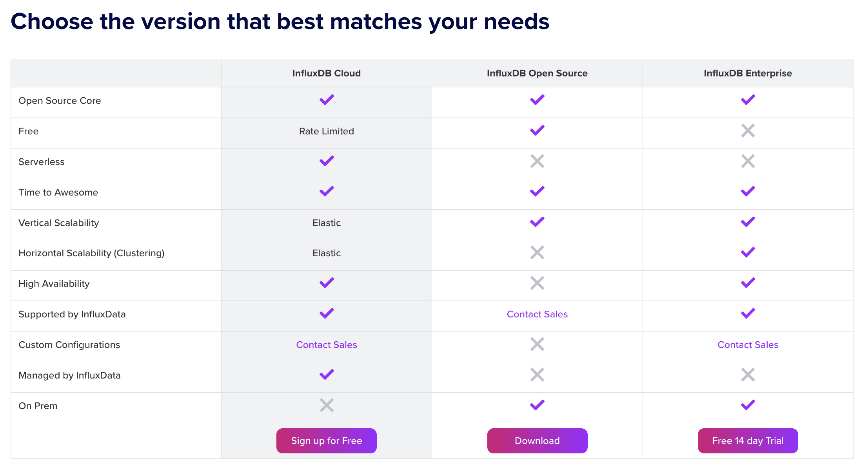
Task: Click the Cloud checkmark for High Availability
Action: coord(326,283)
